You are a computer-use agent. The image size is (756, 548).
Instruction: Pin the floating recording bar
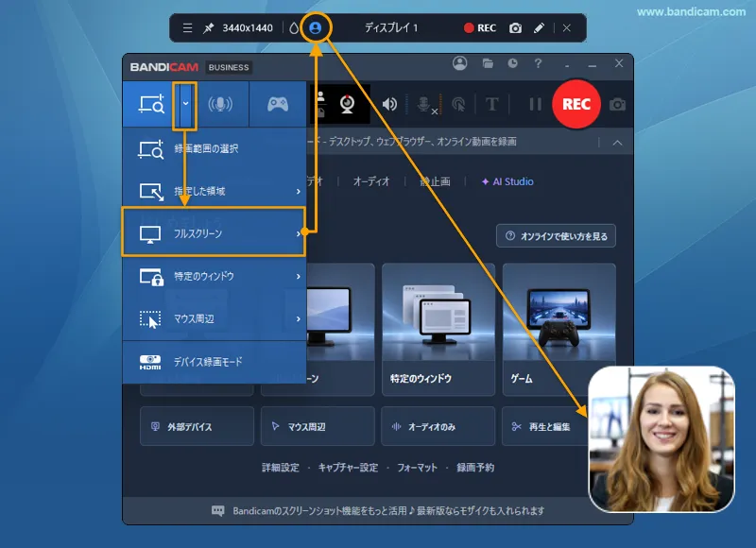tap(208, 28)
